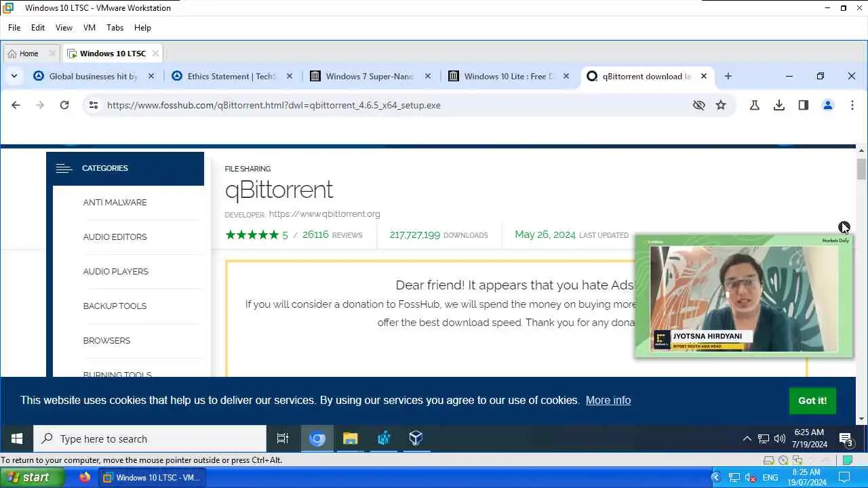Switch to the Ethics Statement tab
The height and width of the screenshot is (488, 868).
pyautogui.click(x=231, y=77)
